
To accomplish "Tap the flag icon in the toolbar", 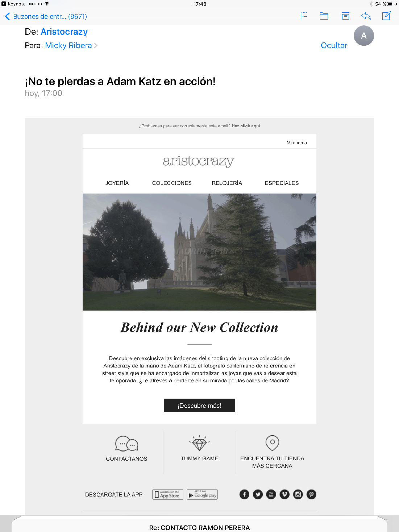I will click(x=304, y=16).
